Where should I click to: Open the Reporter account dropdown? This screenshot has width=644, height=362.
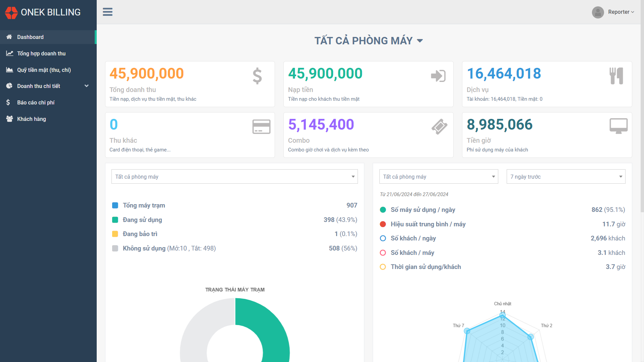click(x=621, y=12)
